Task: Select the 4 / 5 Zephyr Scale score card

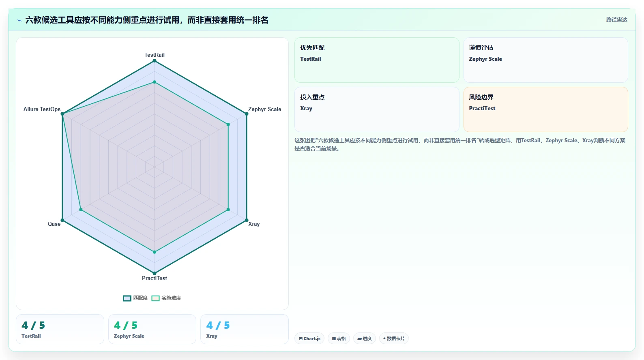Action: point(152,329)
